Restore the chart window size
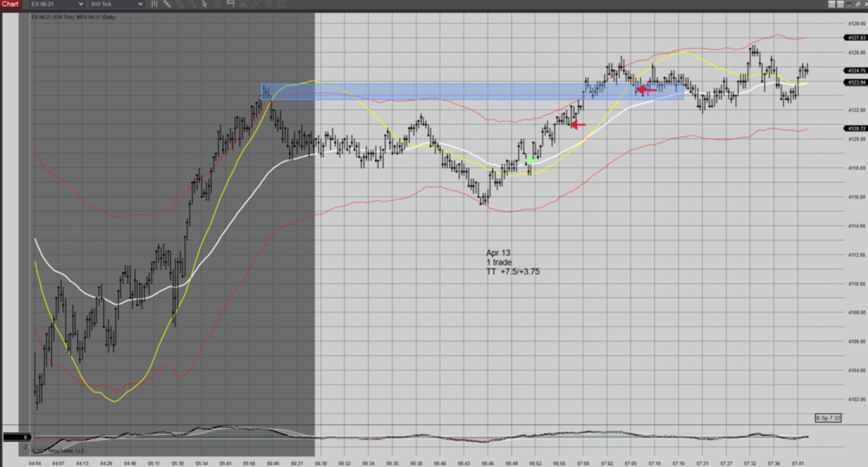Screen dimensions: 868x467 tap(858, 4)
